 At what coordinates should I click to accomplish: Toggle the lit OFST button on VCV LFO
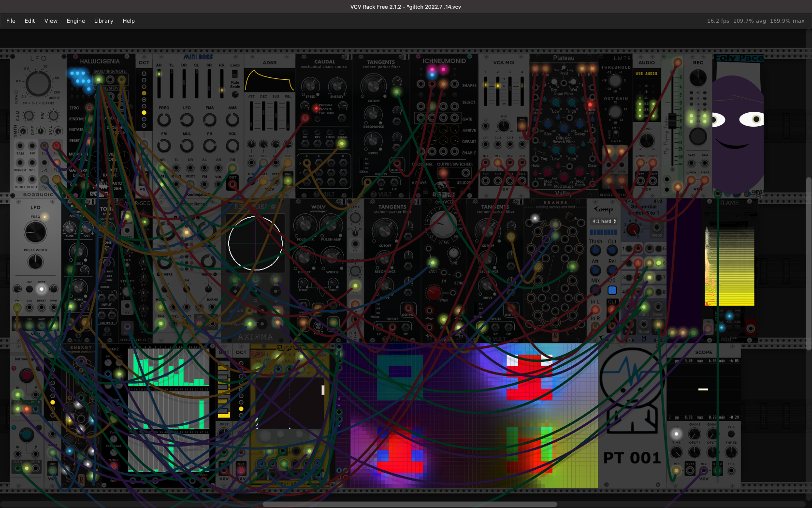[42, 289]
